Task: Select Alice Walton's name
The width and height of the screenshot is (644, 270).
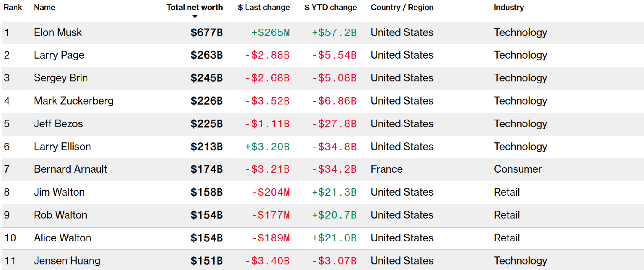Action: (63, 238)
